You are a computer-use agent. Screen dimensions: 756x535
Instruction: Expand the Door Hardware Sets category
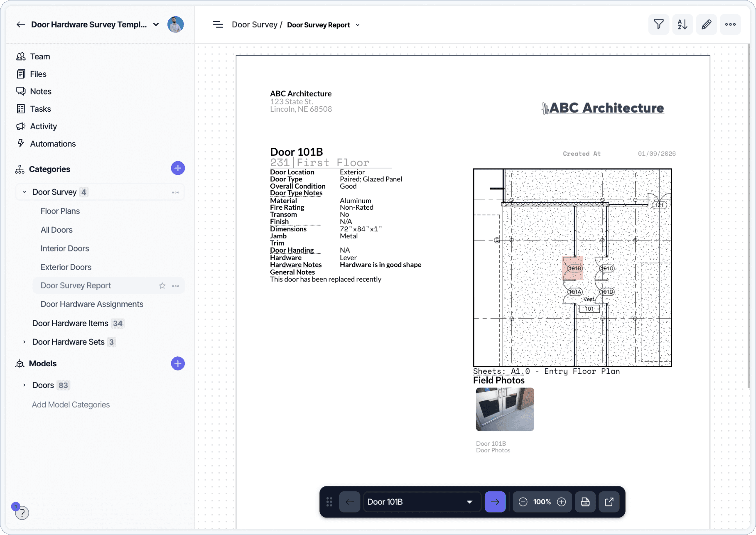click(x=24, y=342)
